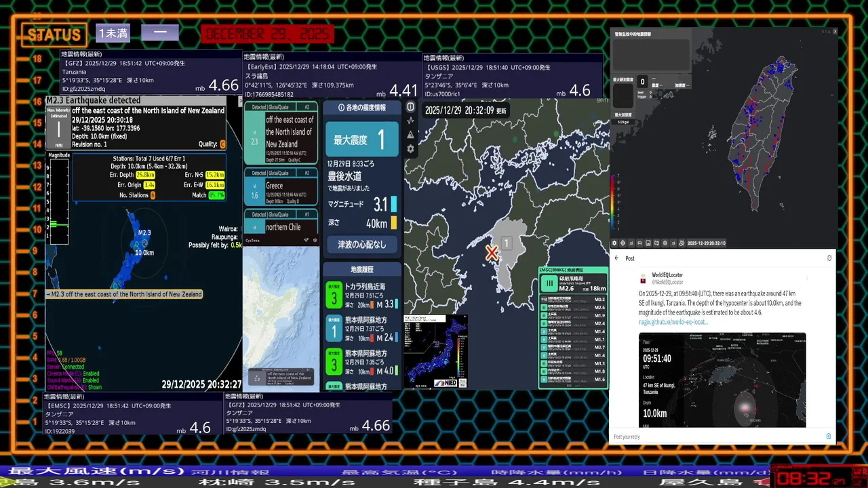This screenshot has width=868, height=488.
Task: Click the STATUS label
Action: (54, 35)
